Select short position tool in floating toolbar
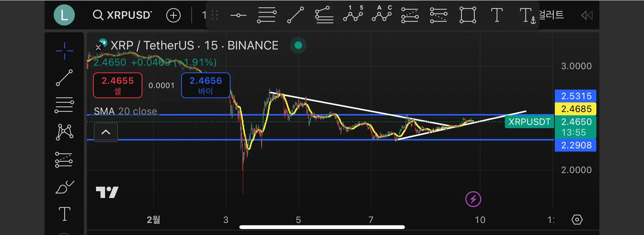This screenshot has height=235, width=644. (439, 15)
